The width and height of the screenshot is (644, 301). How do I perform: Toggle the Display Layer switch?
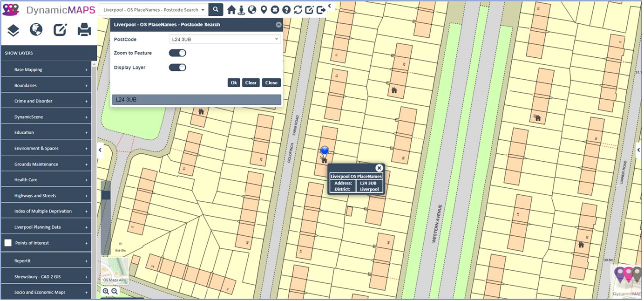(177, 68)
